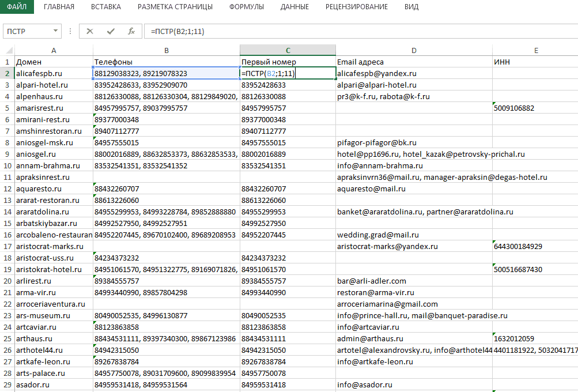
Task: Select the alpenhaus.ru domain cell
Action: click(54, 97)
